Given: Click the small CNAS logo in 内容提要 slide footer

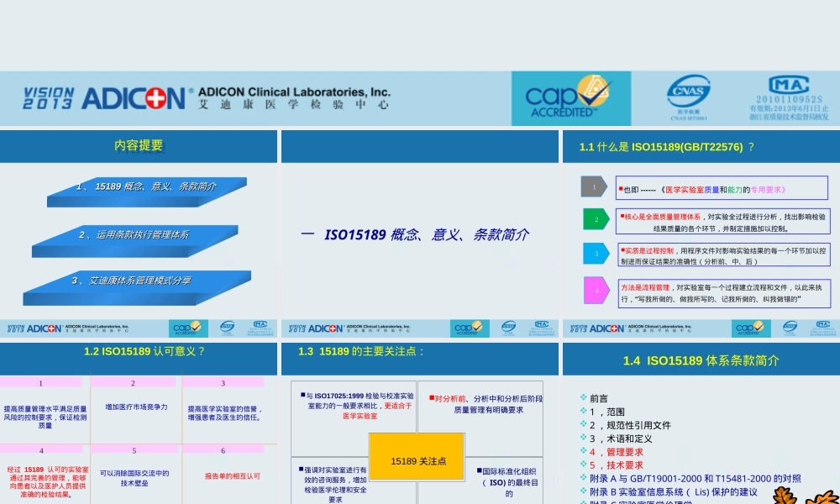Looking at the screenshot, I should point(227,328).
